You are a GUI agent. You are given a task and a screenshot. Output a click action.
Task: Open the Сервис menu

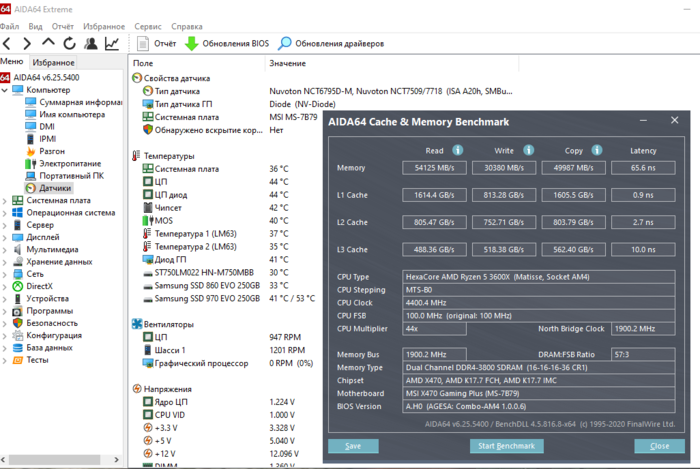click(x=148, y=26)
